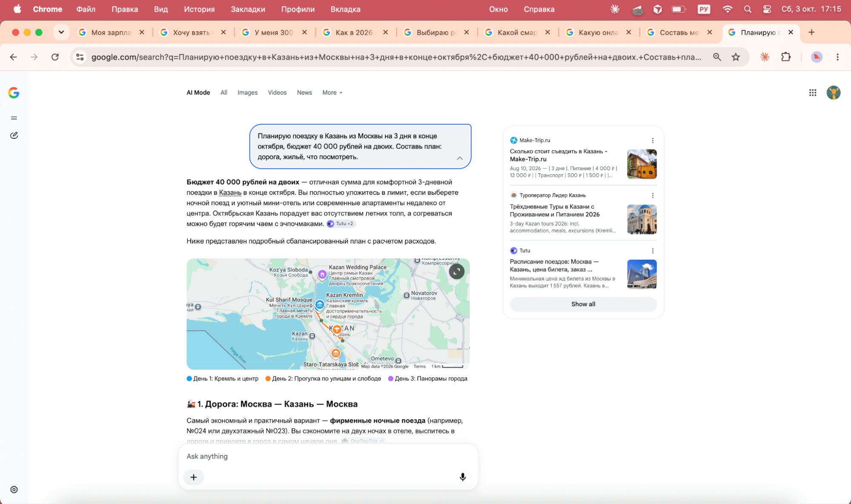This screenshot has height=504, width=851.
Task: Open the Google apps grid
Action: 813,92
